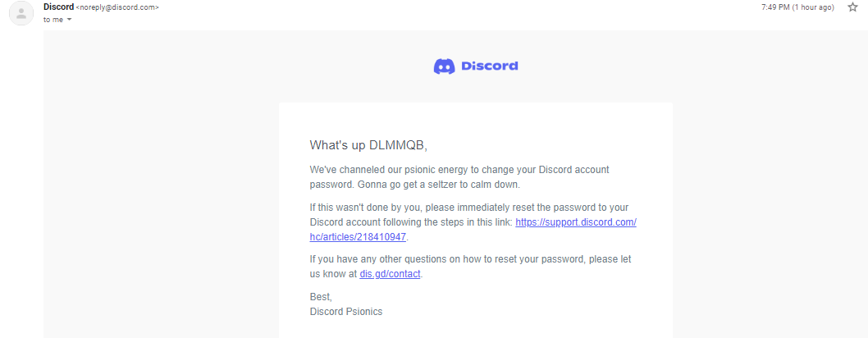868x338 pixels.
Task: Click the 'Best,' closing line
Action: 321,297
